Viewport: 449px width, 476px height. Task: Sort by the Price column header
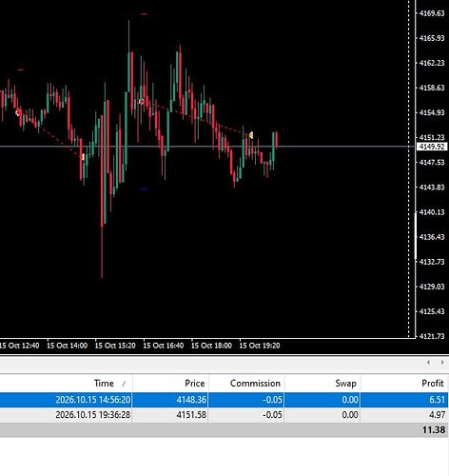point(194,383)
